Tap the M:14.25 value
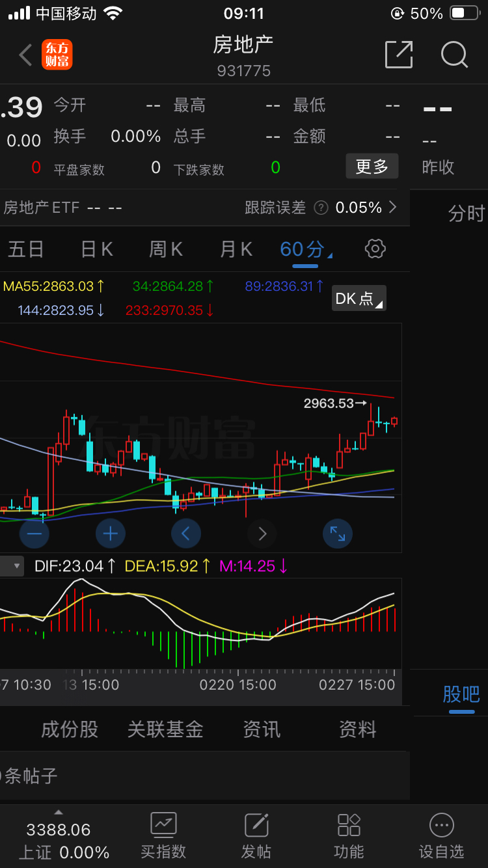The width and height of the screenshot is (488, 868). [254, 566]
